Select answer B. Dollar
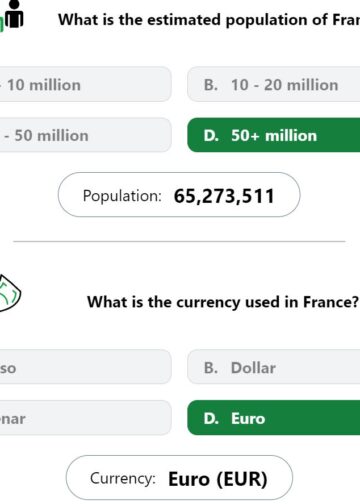The height and width of the screenshot is (504, 360). [273, 367]
